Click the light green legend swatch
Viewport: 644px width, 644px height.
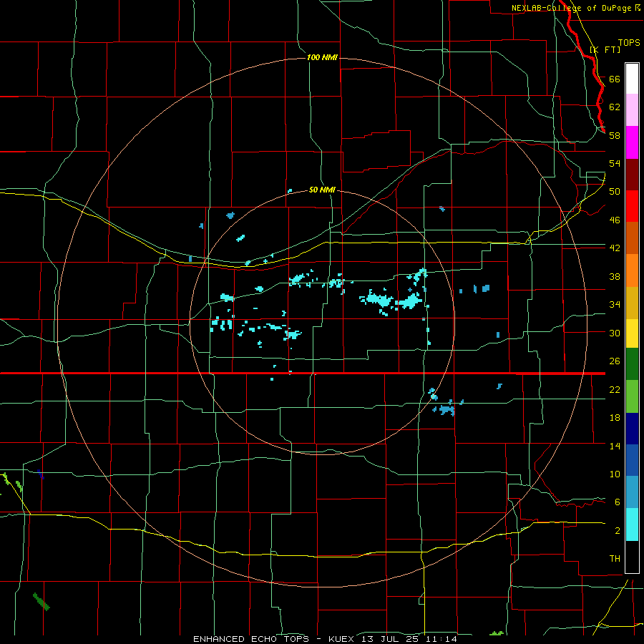(x=632, y=396)
